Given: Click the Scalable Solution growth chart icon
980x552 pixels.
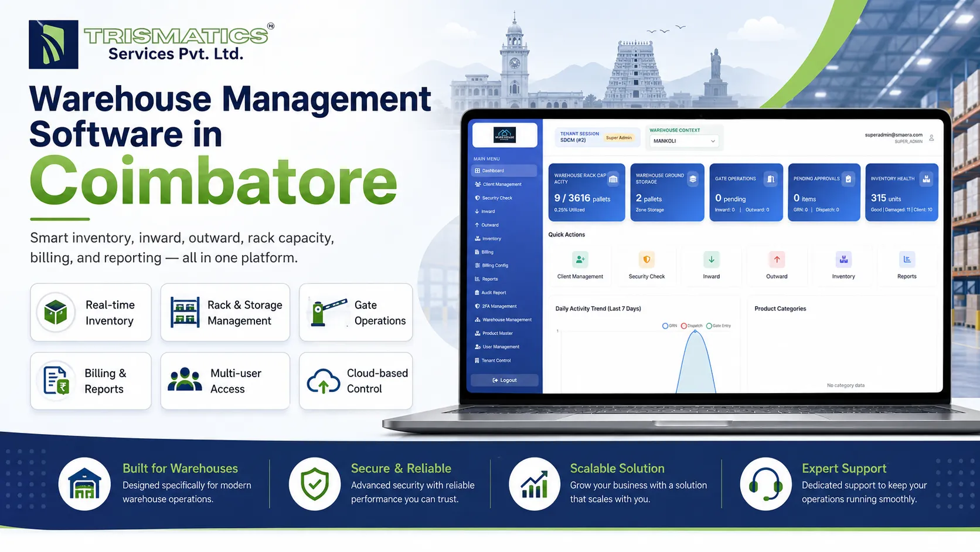Looking at the screenshot, I should 535,484.
